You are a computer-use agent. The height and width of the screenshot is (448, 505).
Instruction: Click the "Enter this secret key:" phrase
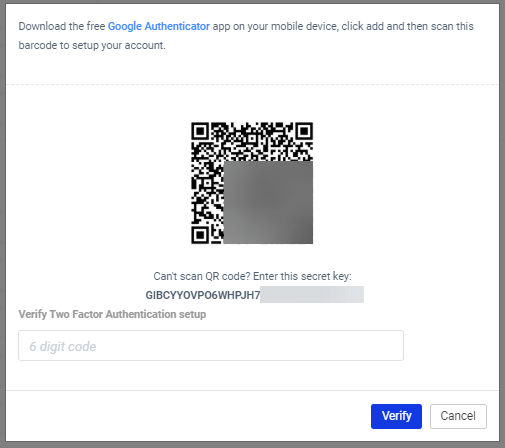[x=302, y=276]
